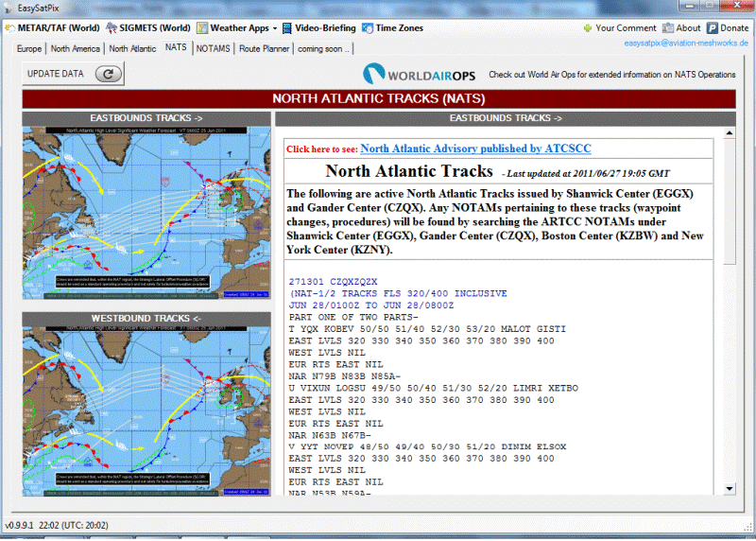The image size is (756, 541).
Task: Switch to the NOTAMS tab
Action: point(214,49)
